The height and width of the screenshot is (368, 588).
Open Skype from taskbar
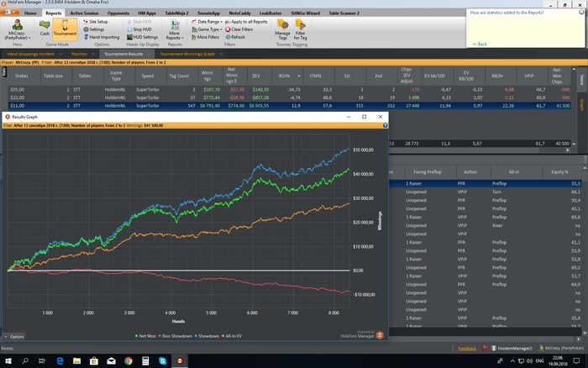(x=162, y=361)
